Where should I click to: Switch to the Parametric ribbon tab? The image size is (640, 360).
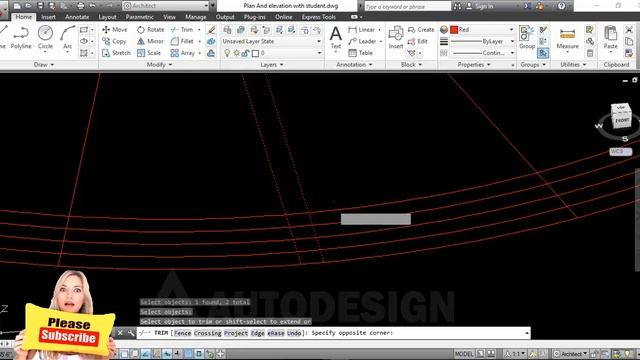(140, 17)
